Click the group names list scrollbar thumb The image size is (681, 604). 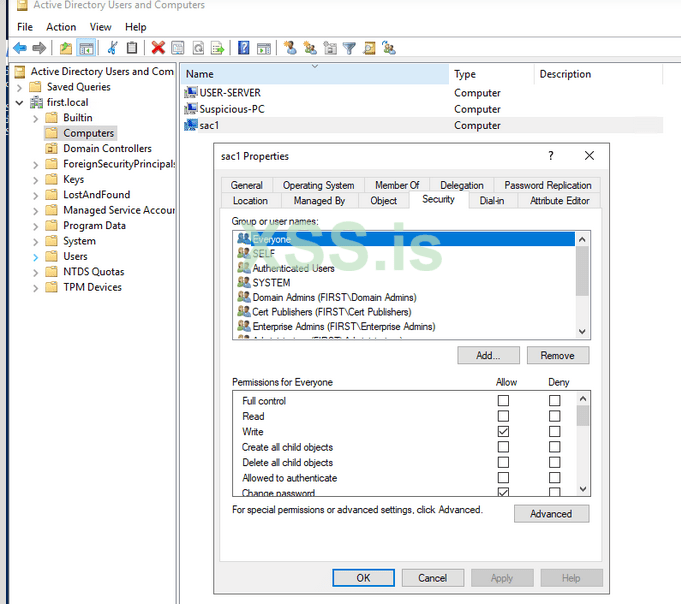(x=582, y=271)
